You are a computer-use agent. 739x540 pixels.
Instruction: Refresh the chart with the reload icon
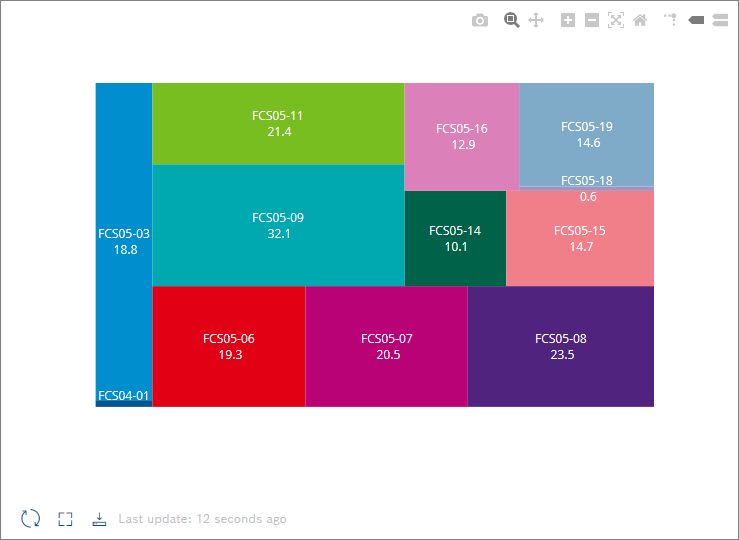[x=31, y=519]
